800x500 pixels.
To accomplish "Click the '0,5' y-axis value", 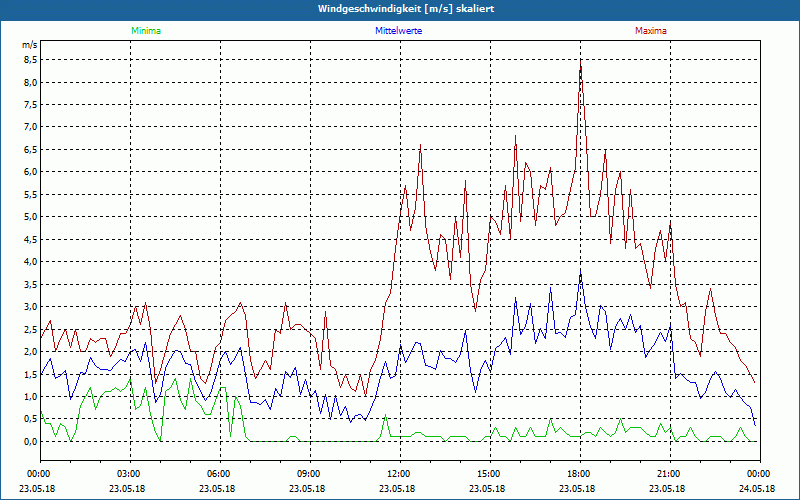I will 31,419.
